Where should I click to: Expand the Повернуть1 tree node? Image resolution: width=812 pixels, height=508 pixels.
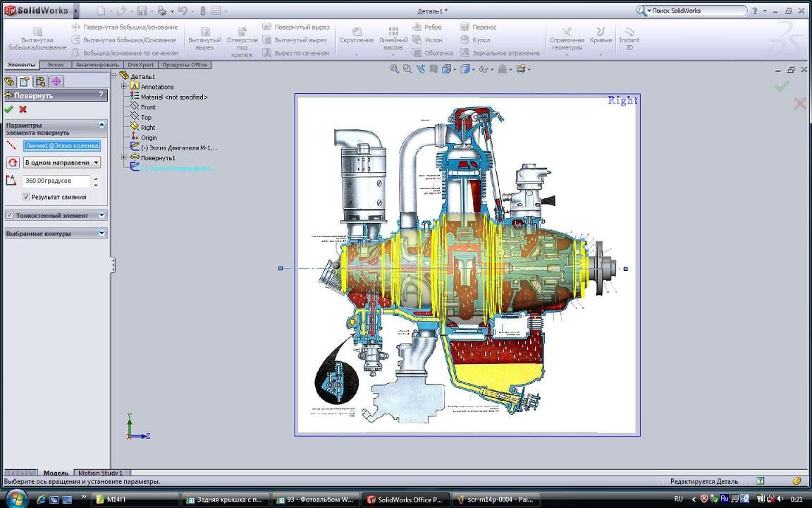124,158
